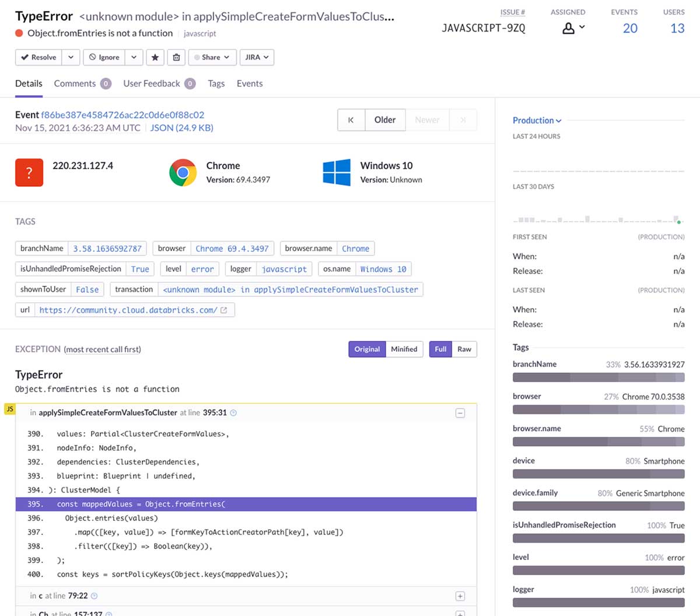Click the red question-mark user avatar

29,172
